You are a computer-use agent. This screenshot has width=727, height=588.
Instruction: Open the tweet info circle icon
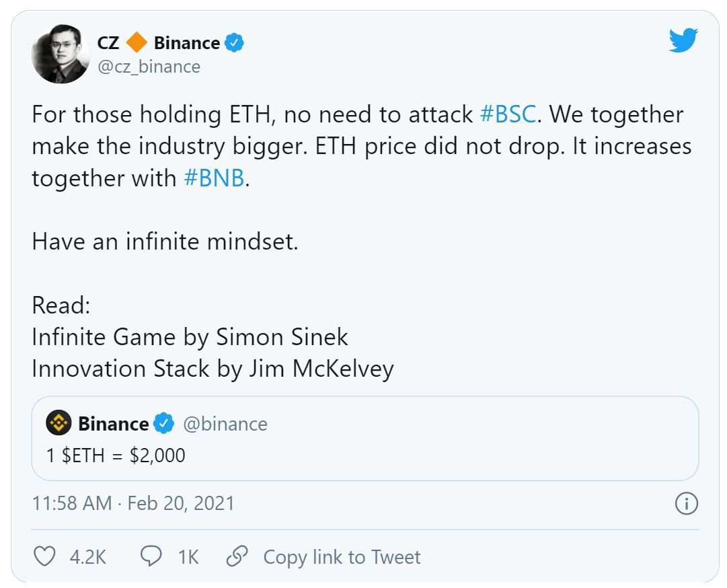click(686, 503)
